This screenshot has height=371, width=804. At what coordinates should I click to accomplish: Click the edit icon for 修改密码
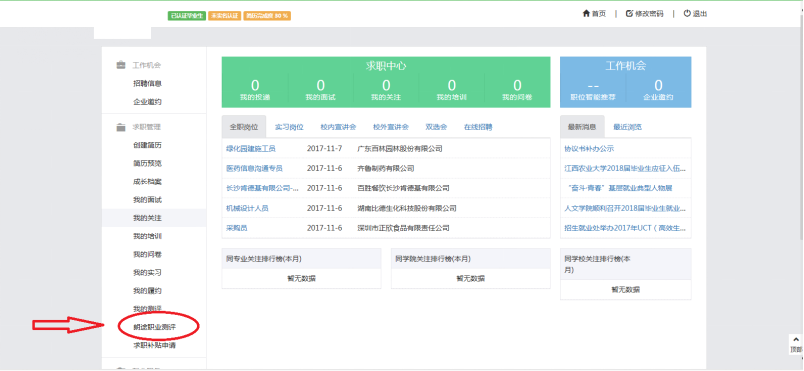click(x=629, y=14)
